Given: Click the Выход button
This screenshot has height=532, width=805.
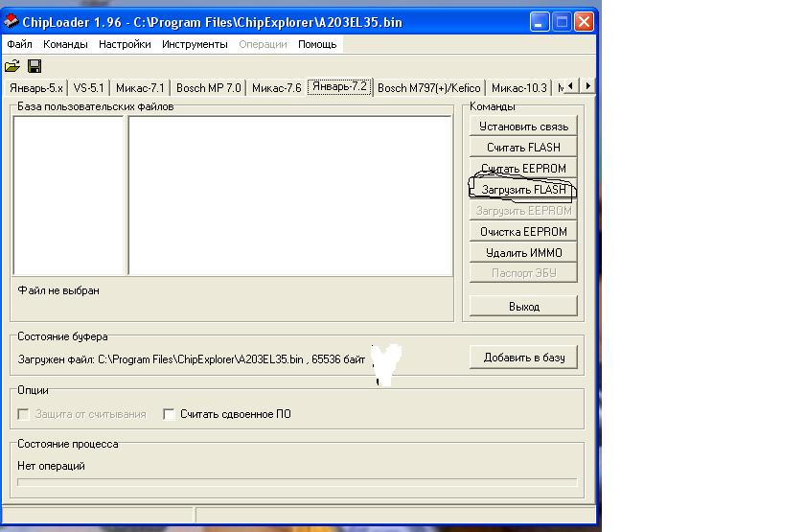Looking at the screenshot, I should pyautogui.click(x=523, y=307).
